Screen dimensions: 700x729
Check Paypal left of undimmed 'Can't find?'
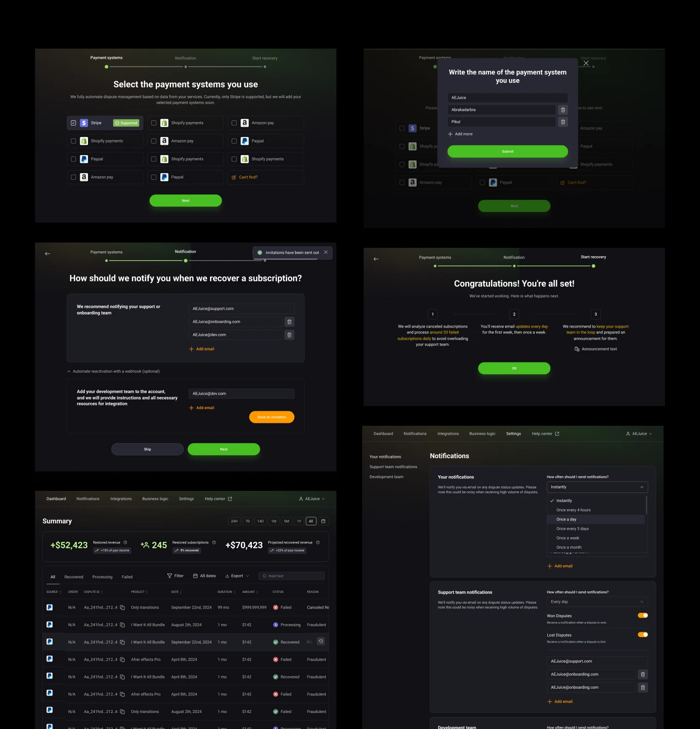click(154, 177)
